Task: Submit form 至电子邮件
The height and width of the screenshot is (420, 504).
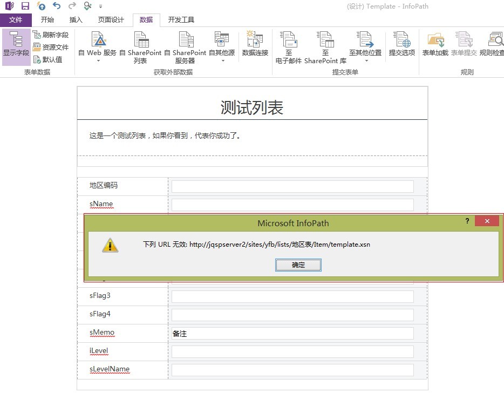Action: [289, 47]
